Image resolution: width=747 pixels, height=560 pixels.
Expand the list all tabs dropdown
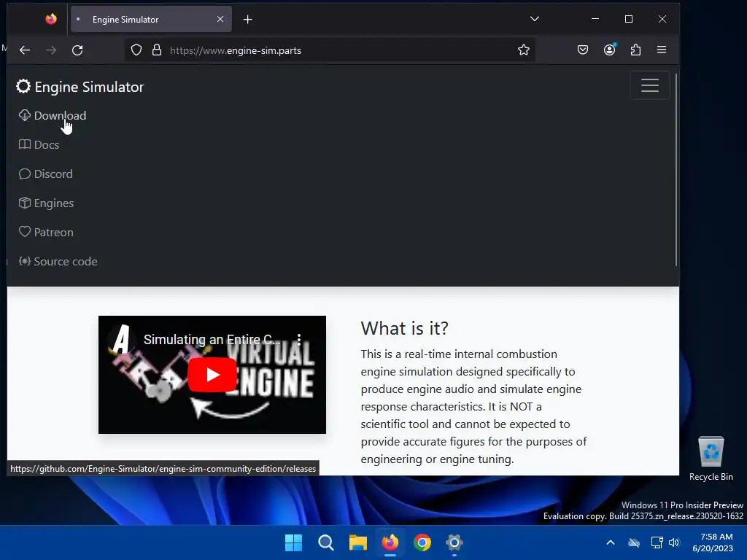click(535, 19)
